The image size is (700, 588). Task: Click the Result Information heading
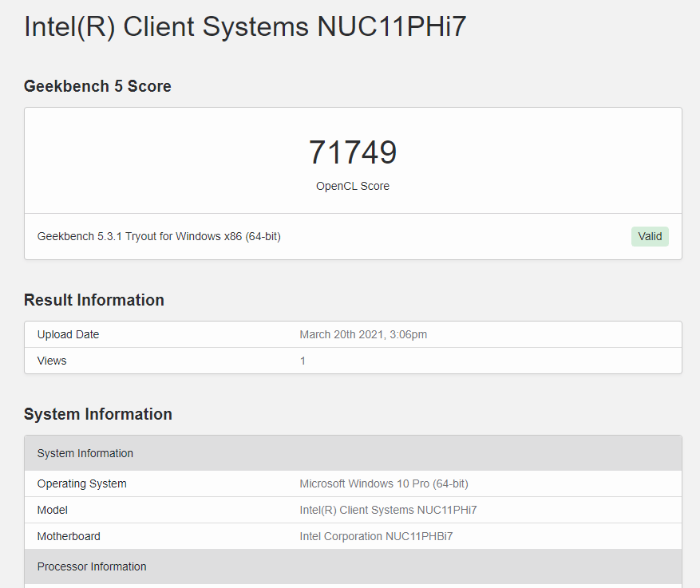(93, 300)
